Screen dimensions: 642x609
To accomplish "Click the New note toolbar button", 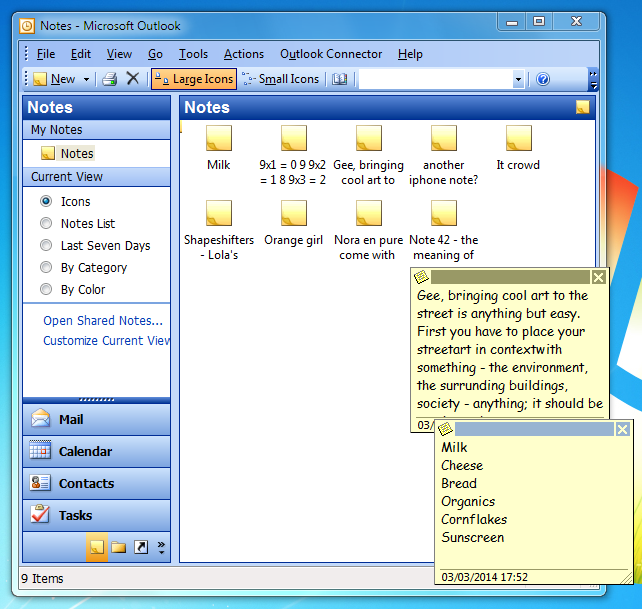I will [54, 79].
